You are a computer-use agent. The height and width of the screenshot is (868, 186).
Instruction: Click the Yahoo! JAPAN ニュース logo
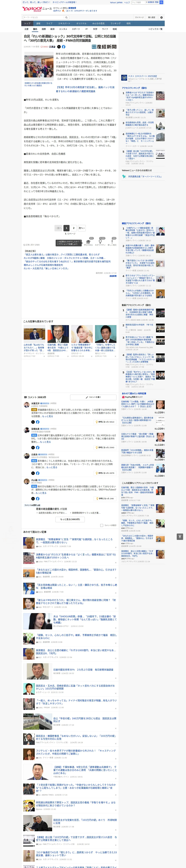coord(37,9)
